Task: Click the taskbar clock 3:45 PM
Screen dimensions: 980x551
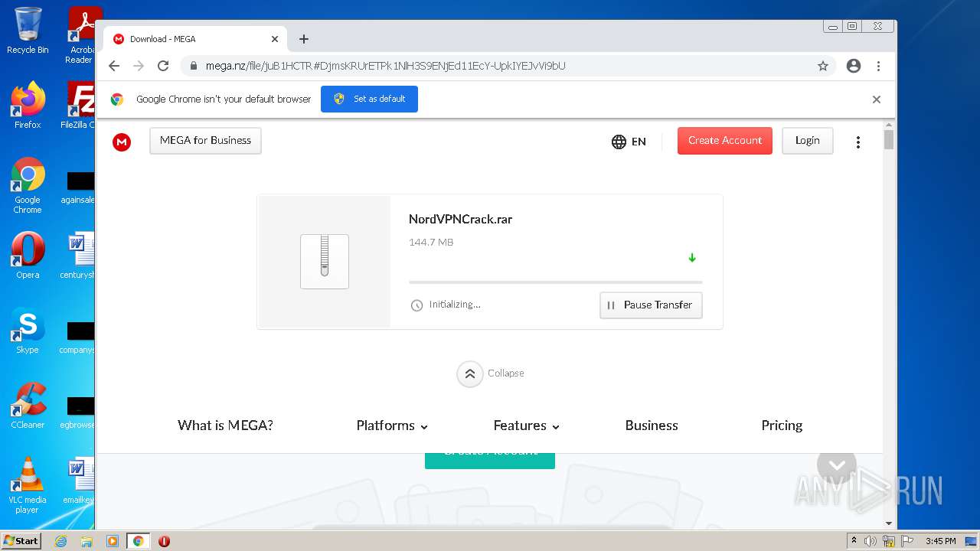Action: 940,541
